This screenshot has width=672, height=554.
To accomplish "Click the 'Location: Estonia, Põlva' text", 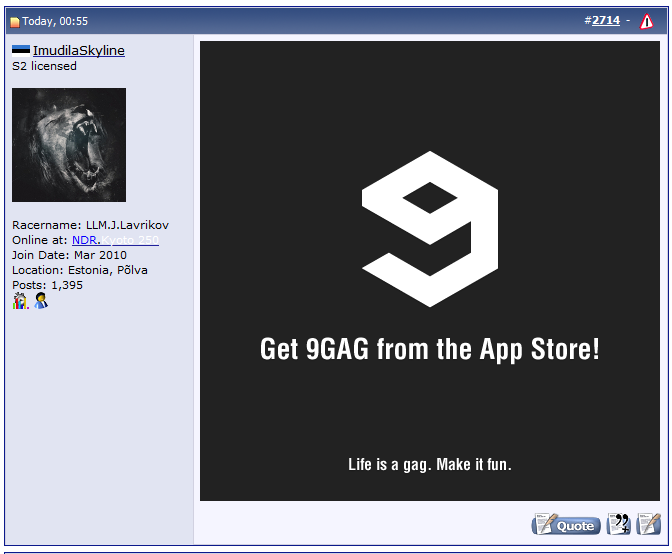I will [x=80, y=270].
